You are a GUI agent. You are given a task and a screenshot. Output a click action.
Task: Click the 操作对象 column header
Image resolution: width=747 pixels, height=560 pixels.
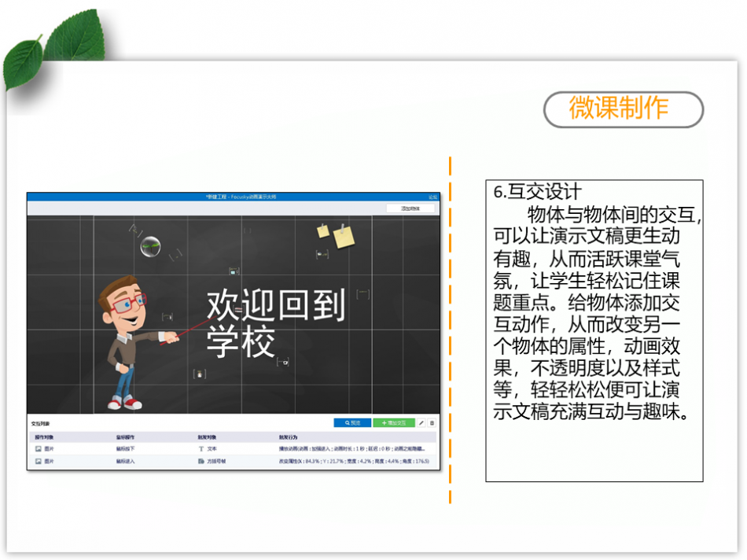coord(44,437)
